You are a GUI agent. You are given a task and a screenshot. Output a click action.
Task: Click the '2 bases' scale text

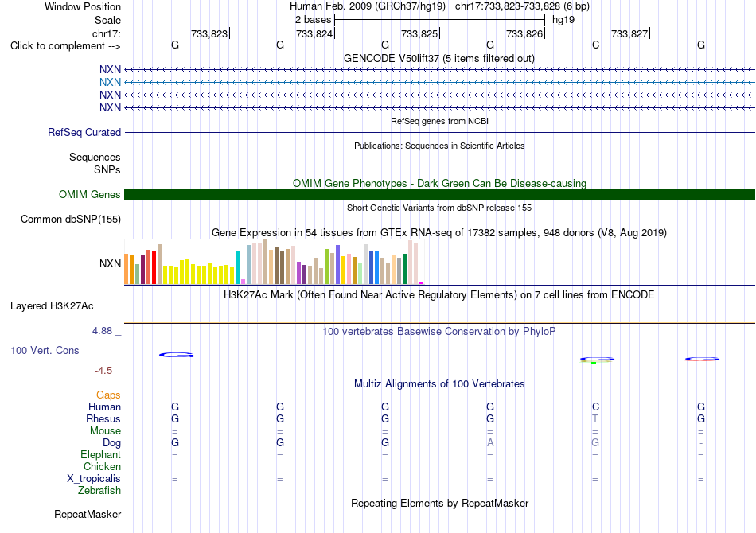coord(313,20)
